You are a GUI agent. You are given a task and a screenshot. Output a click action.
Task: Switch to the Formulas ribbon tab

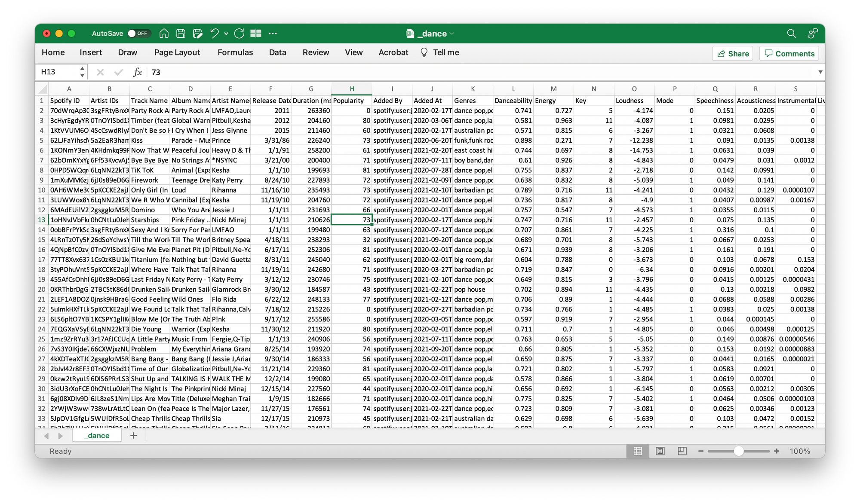coord(235,52)
